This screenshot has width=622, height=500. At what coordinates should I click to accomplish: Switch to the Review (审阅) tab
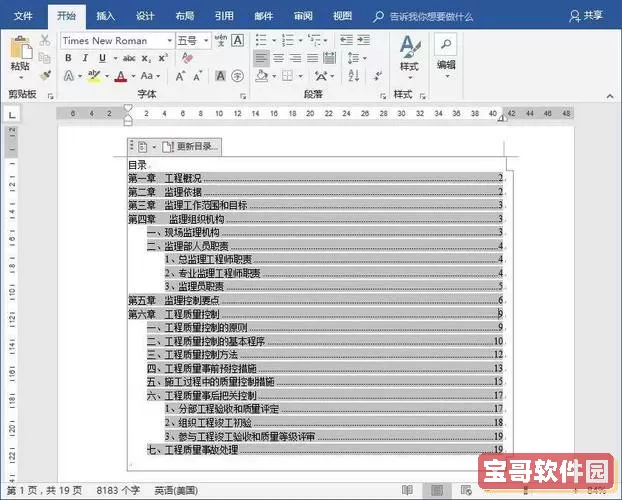[303, 16]
